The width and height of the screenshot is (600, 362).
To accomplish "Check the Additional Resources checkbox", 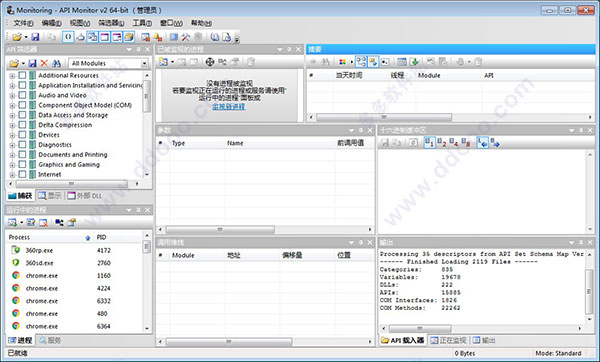I will (x=22, y=75).
